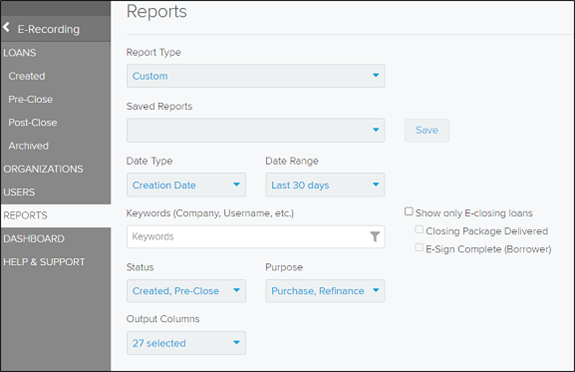Open Created loans list
The height and width of the screenshot is (372, 575).
pos(27,76)
